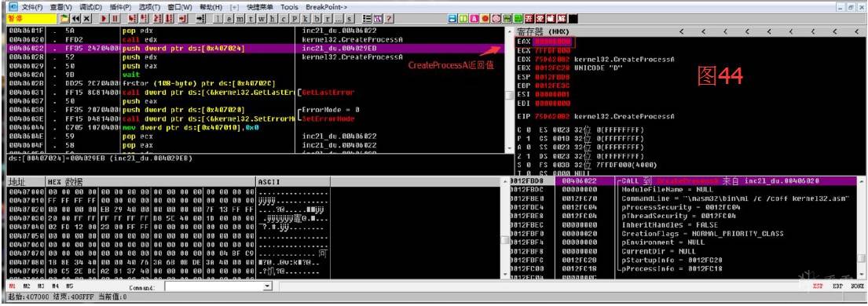Click the orange circle plugin toolbar icon
This screenshot has height=306, width=868.
pos(485,18)
